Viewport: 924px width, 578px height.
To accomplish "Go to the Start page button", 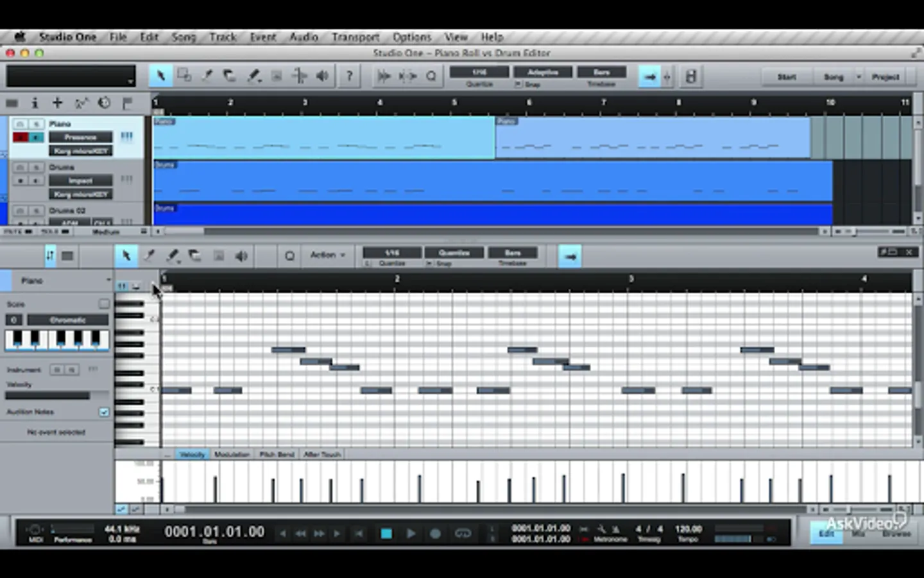I will point(787,77).
